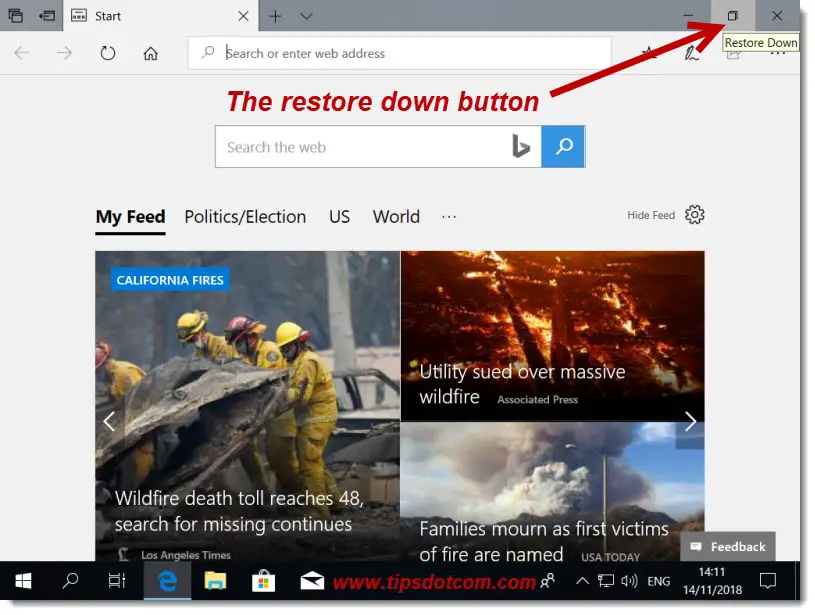Open the wildfire death toll article
The image size is (815, 615).
pos(239,511)
